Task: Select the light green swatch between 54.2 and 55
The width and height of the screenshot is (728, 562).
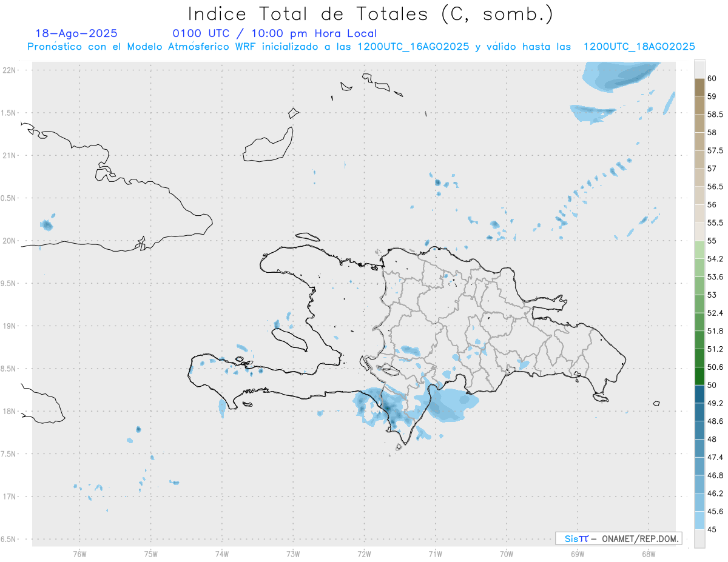Action: (699, 250)
